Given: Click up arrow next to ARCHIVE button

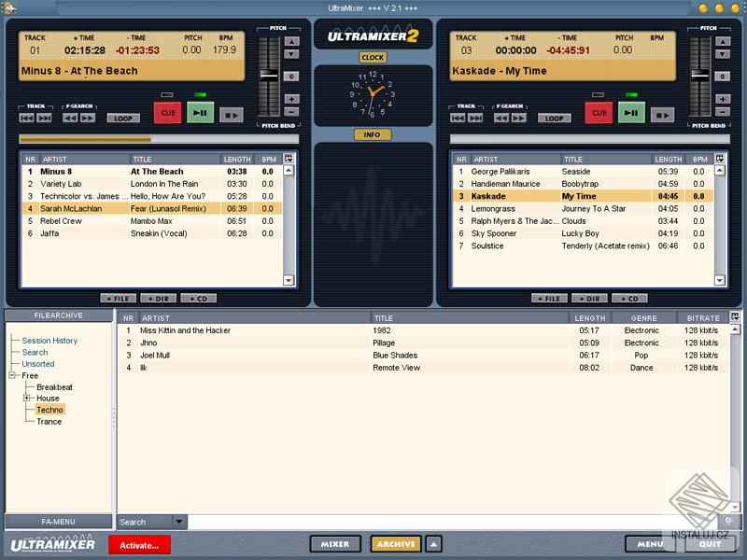Looking at the screenshot, I should [x=433, y=544].
